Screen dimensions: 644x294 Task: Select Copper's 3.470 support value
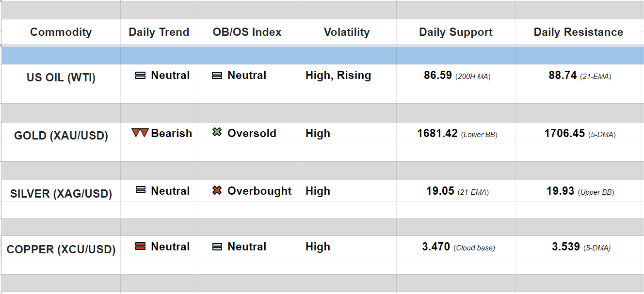point(436,247)
